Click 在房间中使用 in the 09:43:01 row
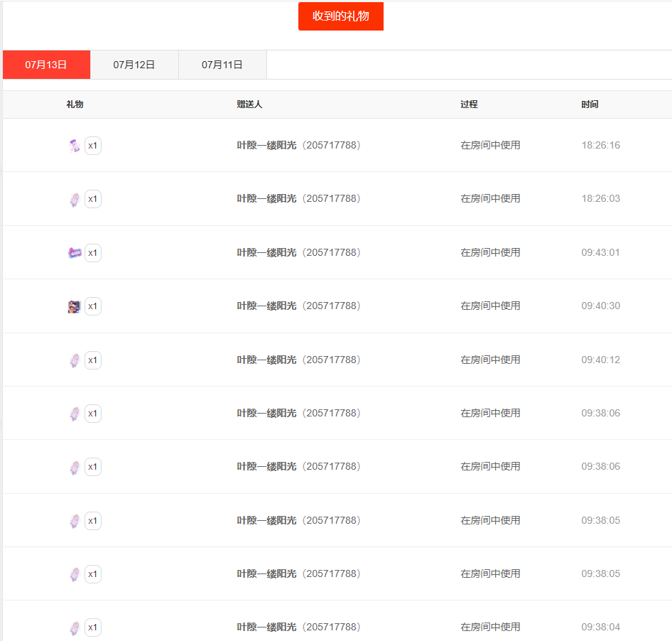The width and height of the screenshot is (672, 641). (490, 252)
